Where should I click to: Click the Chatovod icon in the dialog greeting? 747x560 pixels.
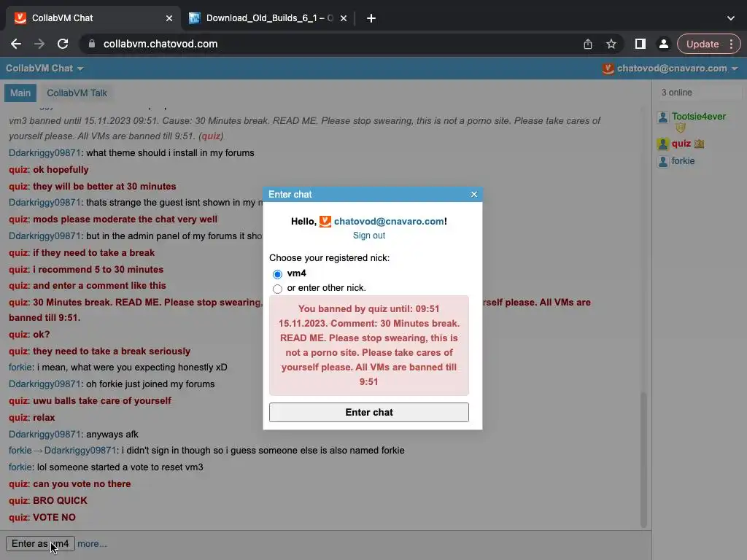coord(325,222)
